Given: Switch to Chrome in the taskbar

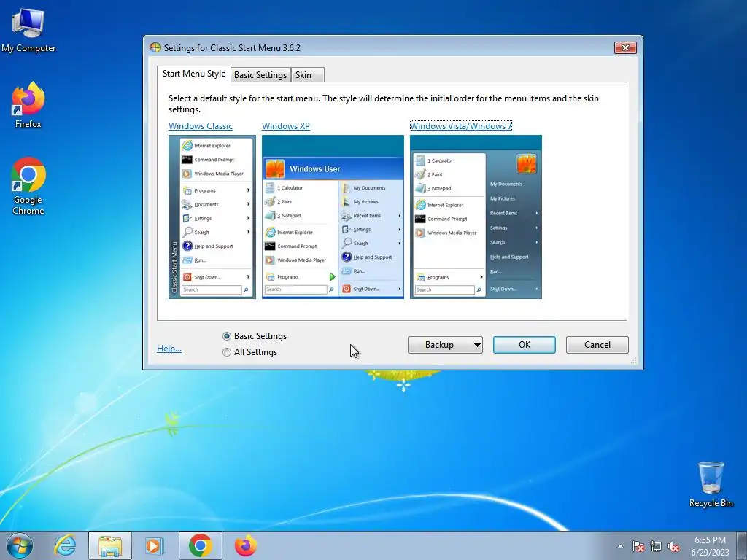Looking at the screenshot, I should point(200,545).
